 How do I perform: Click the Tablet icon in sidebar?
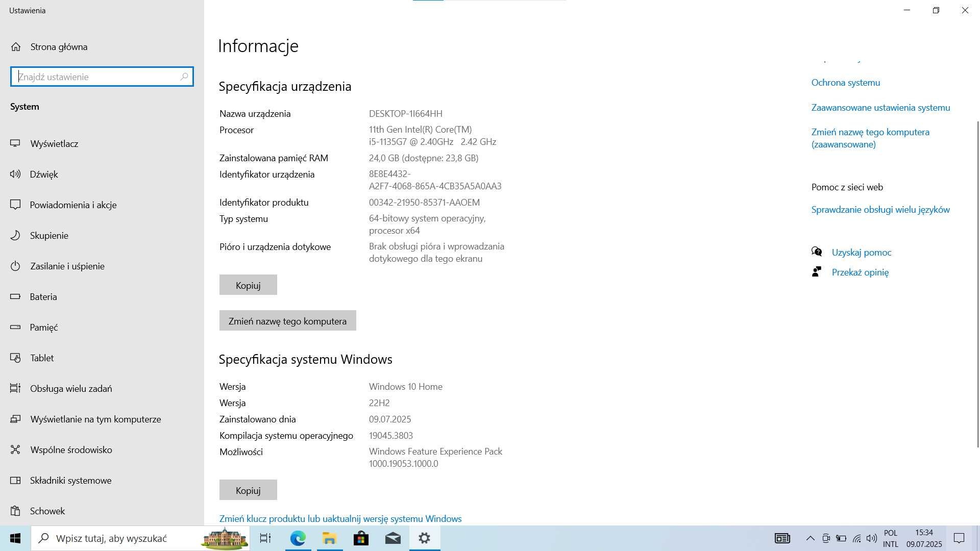15,358
